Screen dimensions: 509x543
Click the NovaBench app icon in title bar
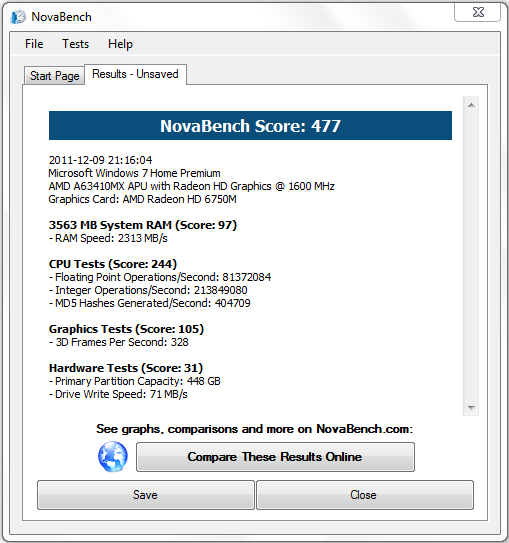click(x=18, y=17)
